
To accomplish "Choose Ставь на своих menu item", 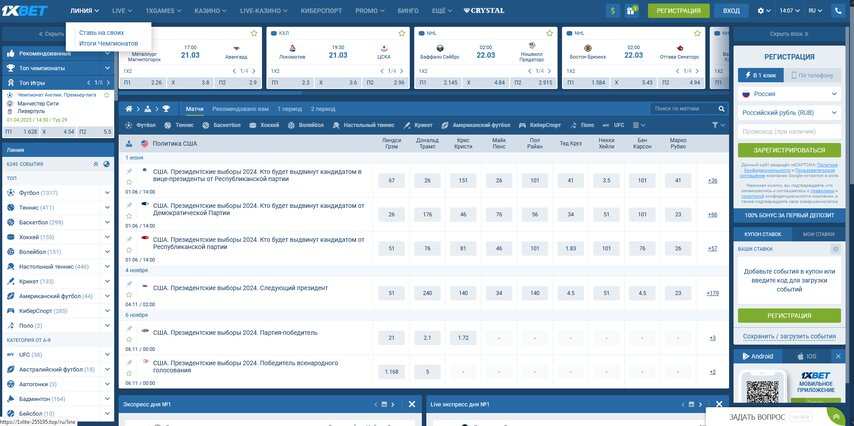I will point(101,33).
